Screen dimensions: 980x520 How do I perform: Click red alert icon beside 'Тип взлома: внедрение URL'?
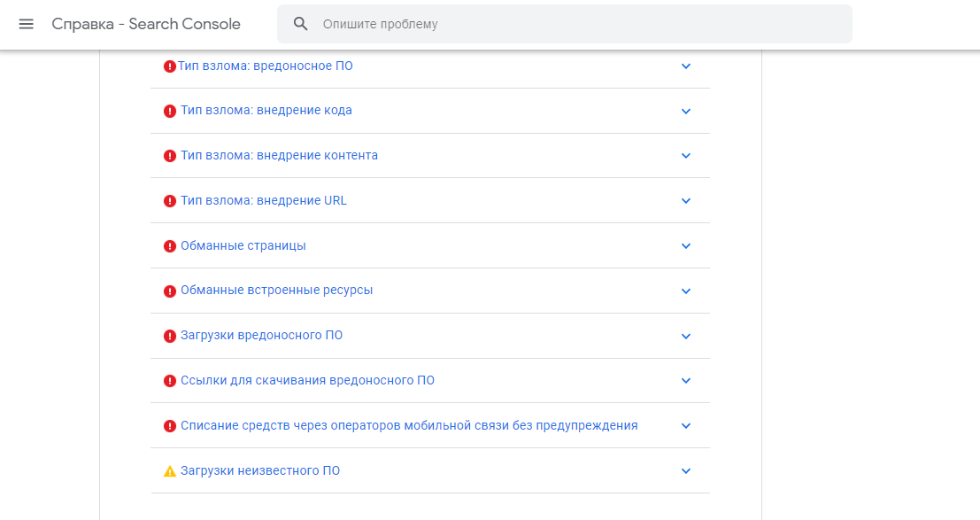pos(170,201)
